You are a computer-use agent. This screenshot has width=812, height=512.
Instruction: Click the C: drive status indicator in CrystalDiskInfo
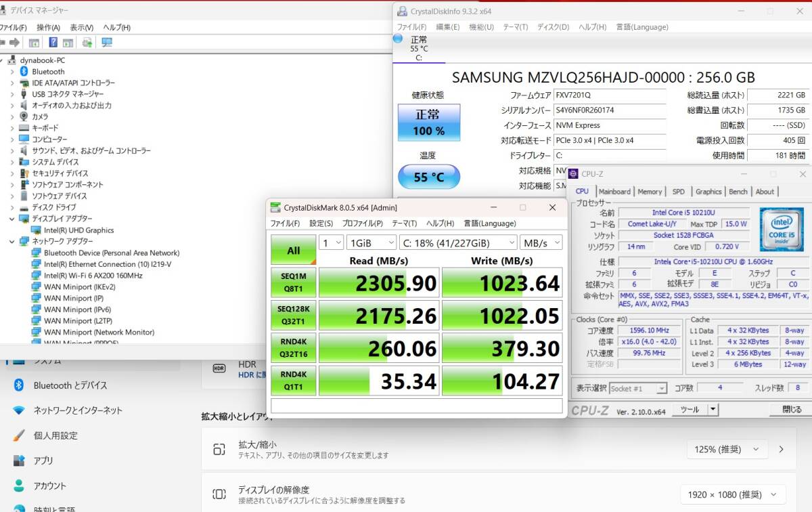[x=419, y=47]
